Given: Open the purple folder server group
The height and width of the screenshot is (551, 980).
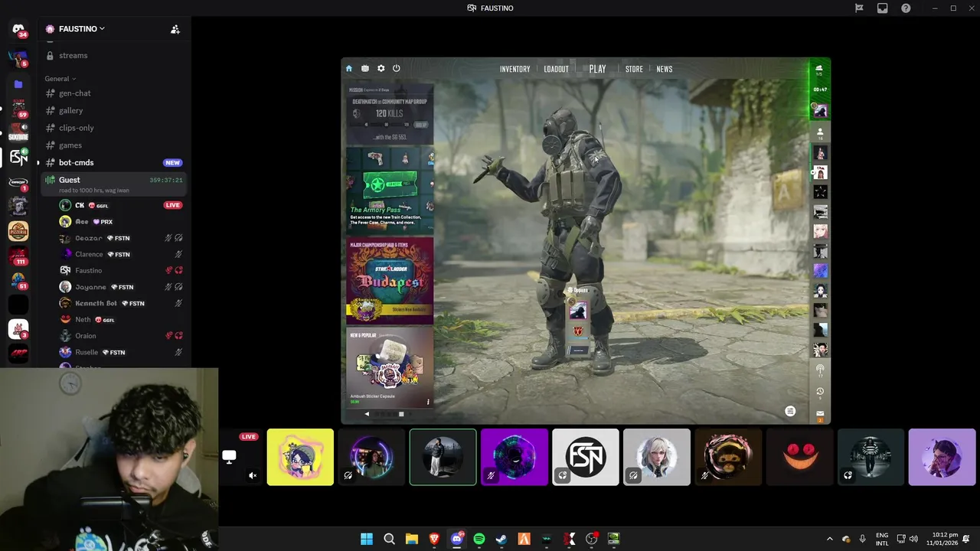Looking at the screenshot, I should click(18, 84).
